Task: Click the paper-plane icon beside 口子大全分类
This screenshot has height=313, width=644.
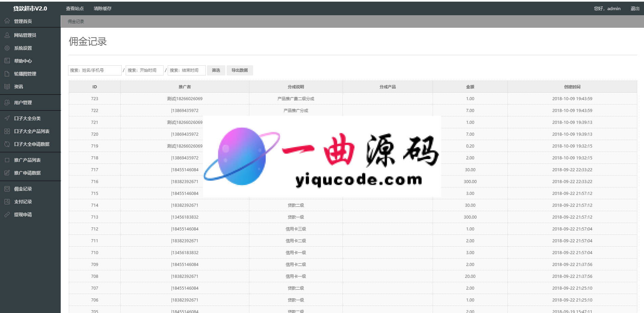Action: point(7,118)
